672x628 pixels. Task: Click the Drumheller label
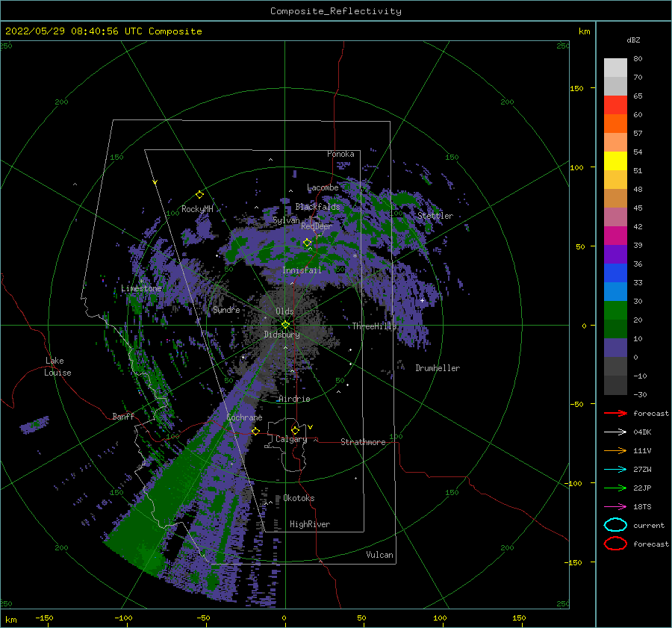(x=438, y=368)
